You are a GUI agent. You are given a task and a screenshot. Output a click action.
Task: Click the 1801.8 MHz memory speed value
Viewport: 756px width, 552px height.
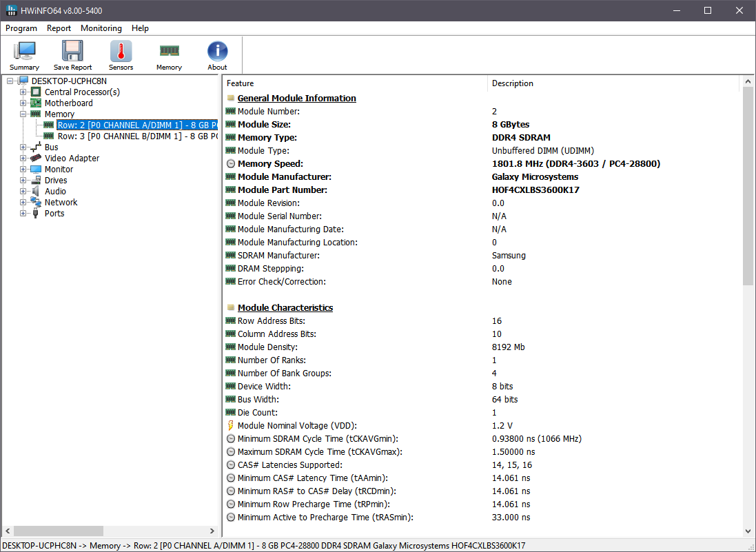[576, 164]
